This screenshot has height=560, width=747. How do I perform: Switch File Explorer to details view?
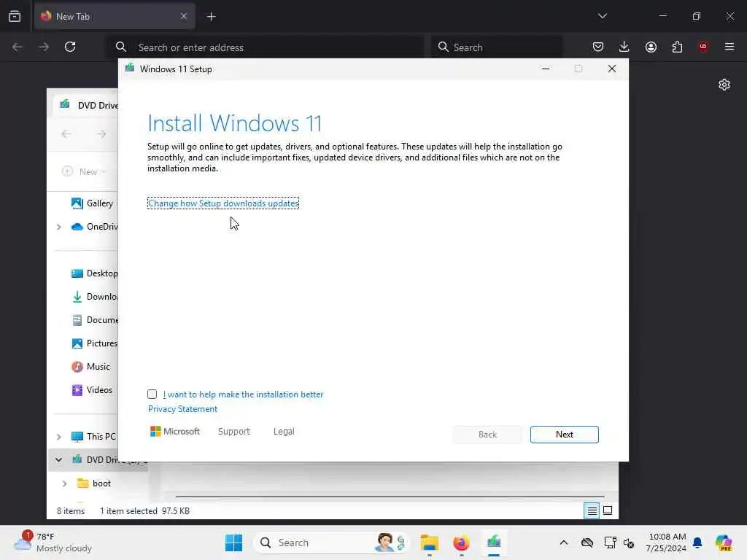pyautogui.click(x=592, y=511)
